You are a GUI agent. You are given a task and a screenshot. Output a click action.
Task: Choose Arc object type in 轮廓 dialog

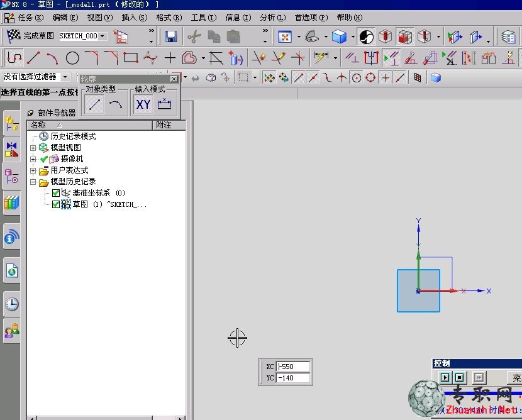pyautogui.click(x=116, y=104)
